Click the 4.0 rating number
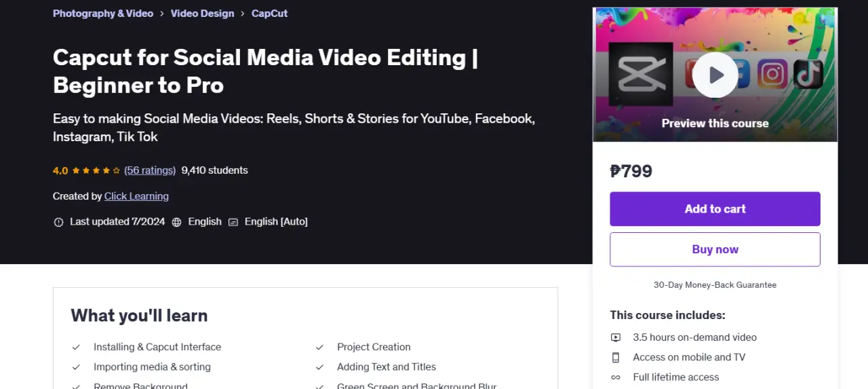The height and width of the screenshot is (389, 868). click(x=60, y=170)
